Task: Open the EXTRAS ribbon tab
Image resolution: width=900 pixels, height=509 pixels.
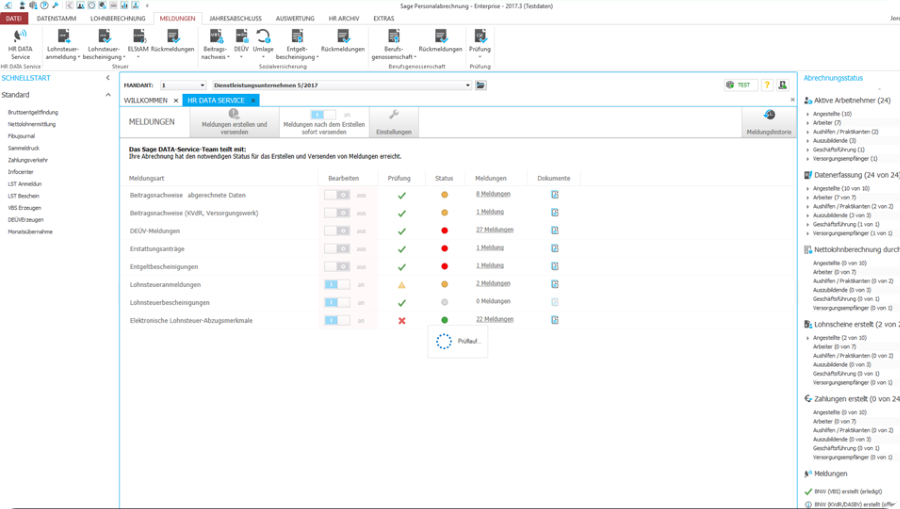Action: (383, 18)
